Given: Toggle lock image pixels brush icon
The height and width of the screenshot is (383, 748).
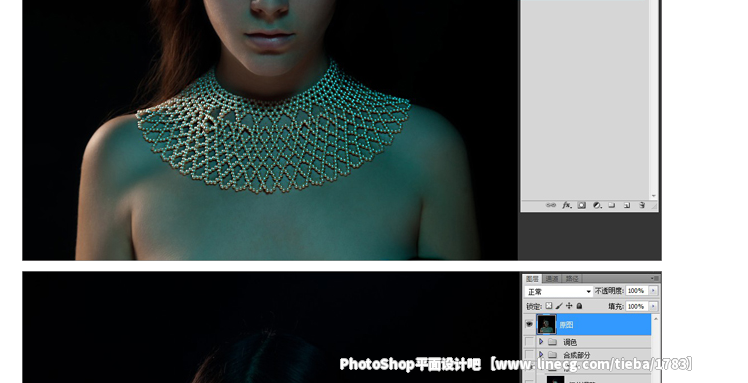Looking at the screenshot, I should (559, 306).
